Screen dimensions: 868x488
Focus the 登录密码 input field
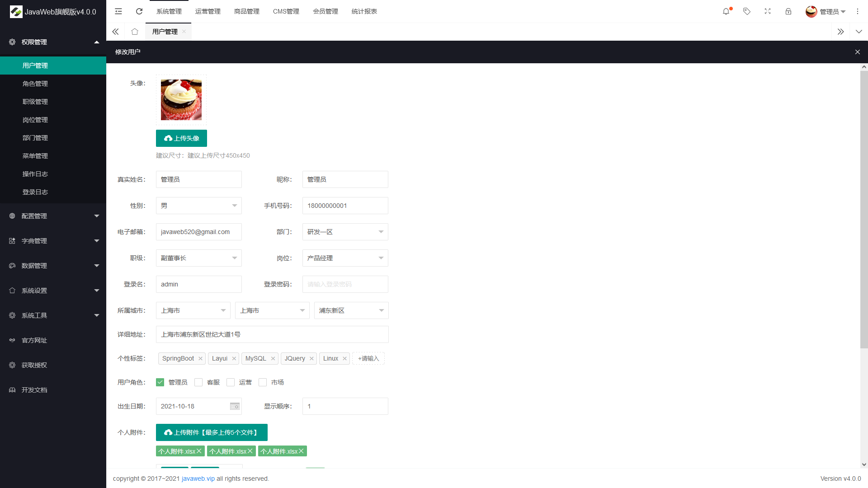click(345, 284)
